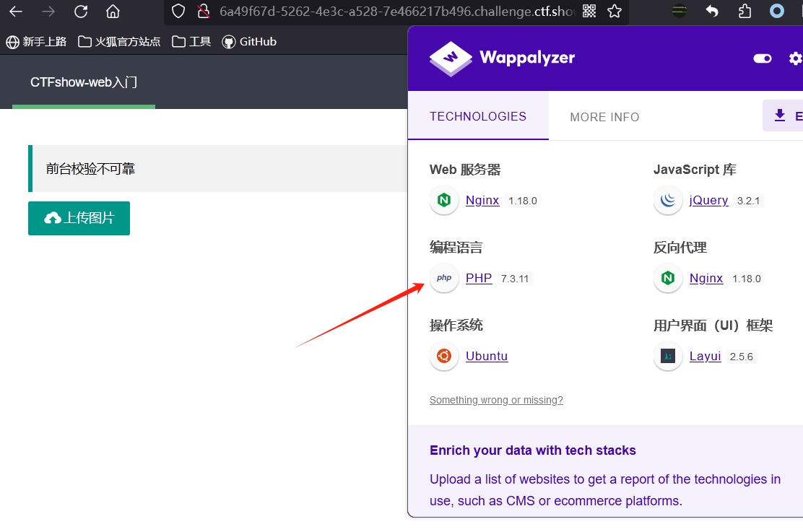Image resolution: width=803 pixels, height=532 pixels.
Task: Open the QR code icon in address bar
Action: (x=589, y=12)
